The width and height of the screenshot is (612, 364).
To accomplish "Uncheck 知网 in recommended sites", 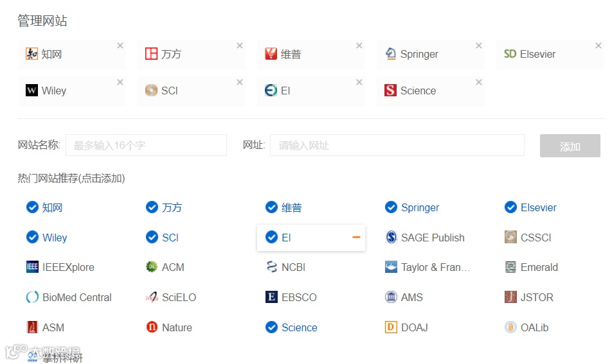I will tap(32, 207).
